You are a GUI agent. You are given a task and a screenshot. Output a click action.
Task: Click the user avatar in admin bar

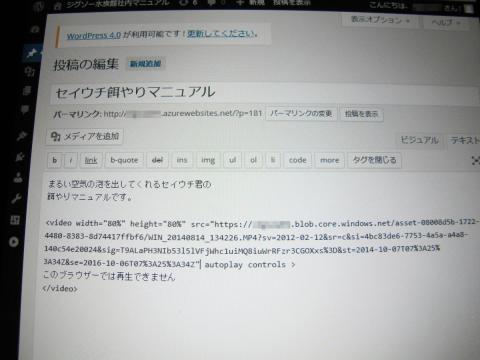coord(469,9)
